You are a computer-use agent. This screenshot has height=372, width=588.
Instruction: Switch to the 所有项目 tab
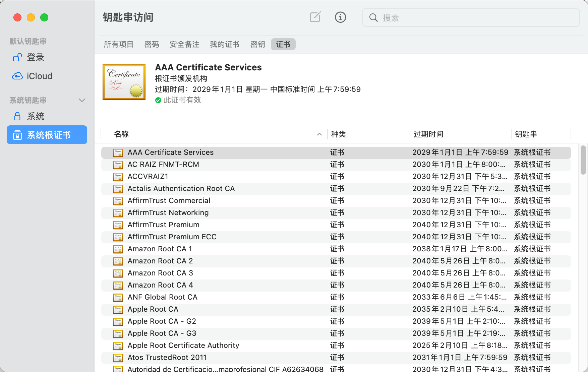click(x=119, y=44)
